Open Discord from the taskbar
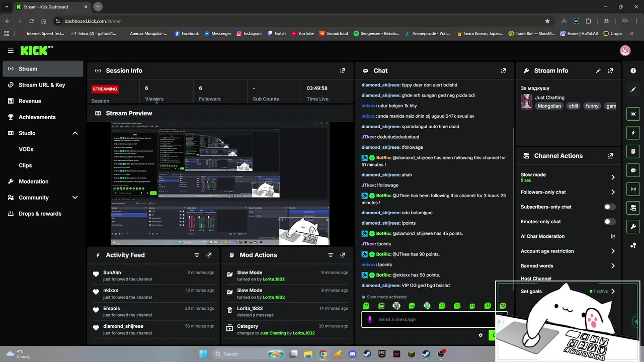 [352, 354]
